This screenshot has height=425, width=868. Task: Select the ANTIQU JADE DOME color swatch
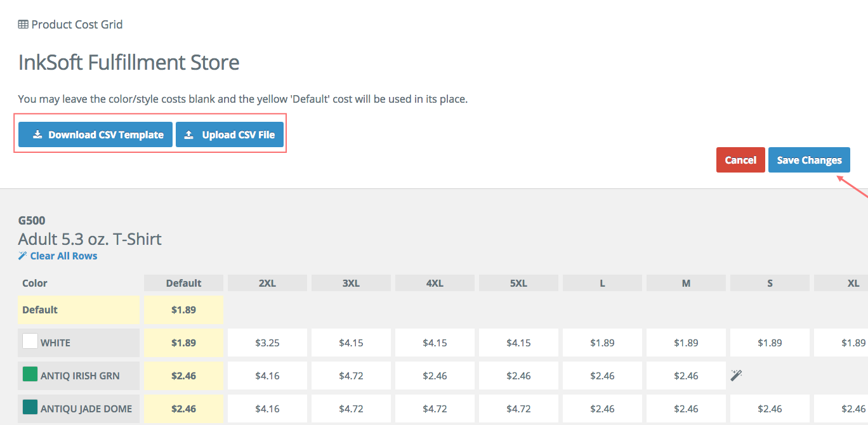click(x=30, y=409)
